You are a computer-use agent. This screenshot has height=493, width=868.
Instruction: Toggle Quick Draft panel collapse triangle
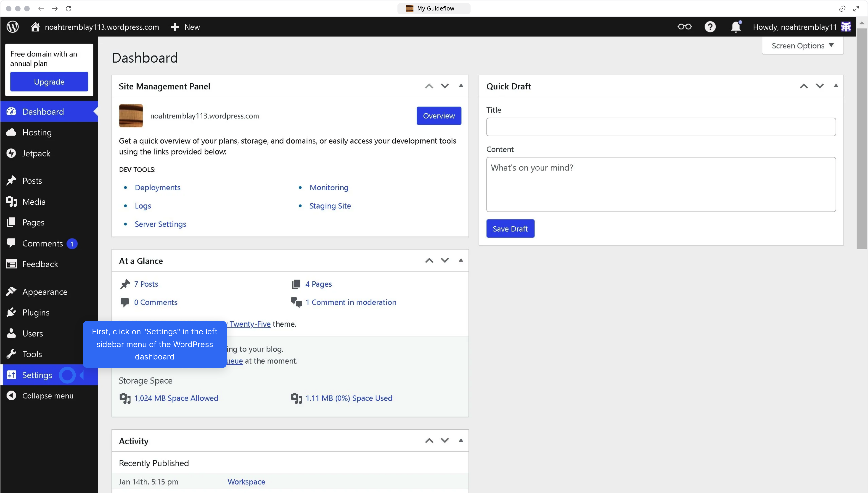pyautogui.click(x=836, y=86)
